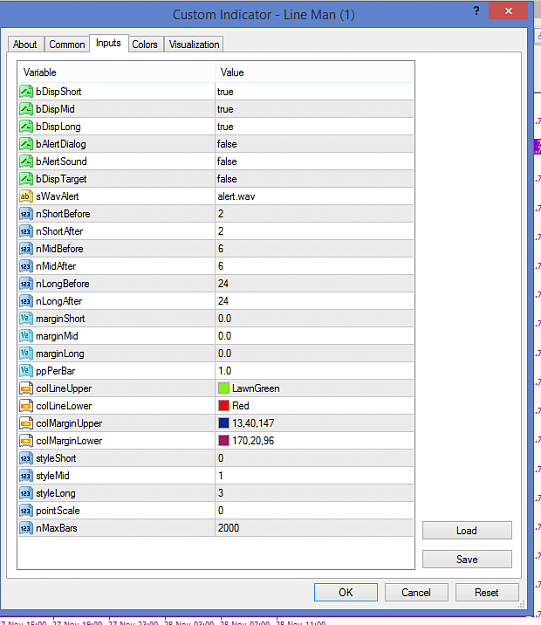Click the nShortAfter integer type icon

pos(26,231)
